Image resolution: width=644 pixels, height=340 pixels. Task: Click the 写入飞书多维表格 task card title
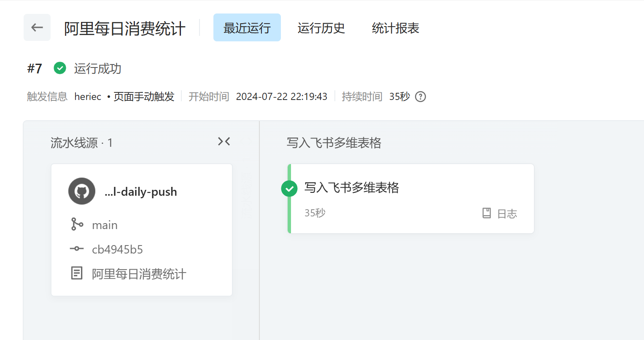tap(352, 187)
